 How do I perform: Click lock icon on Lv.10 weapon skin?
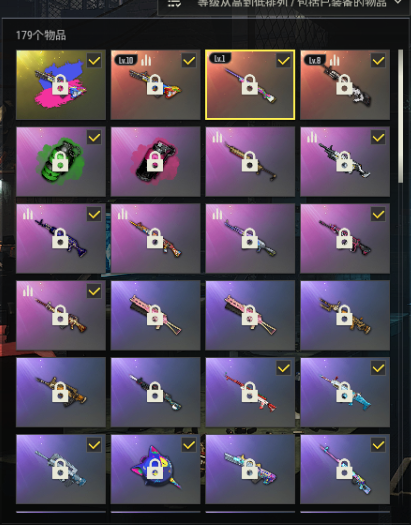click(x=155, y=85)
